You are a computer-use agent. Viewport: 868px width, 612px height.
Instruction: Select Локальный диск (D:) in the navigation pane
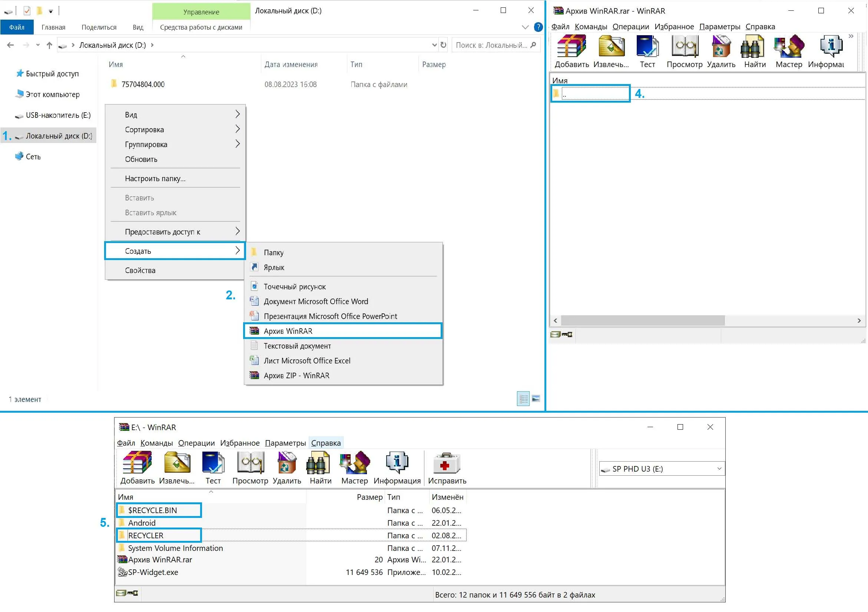pos(49,136)
